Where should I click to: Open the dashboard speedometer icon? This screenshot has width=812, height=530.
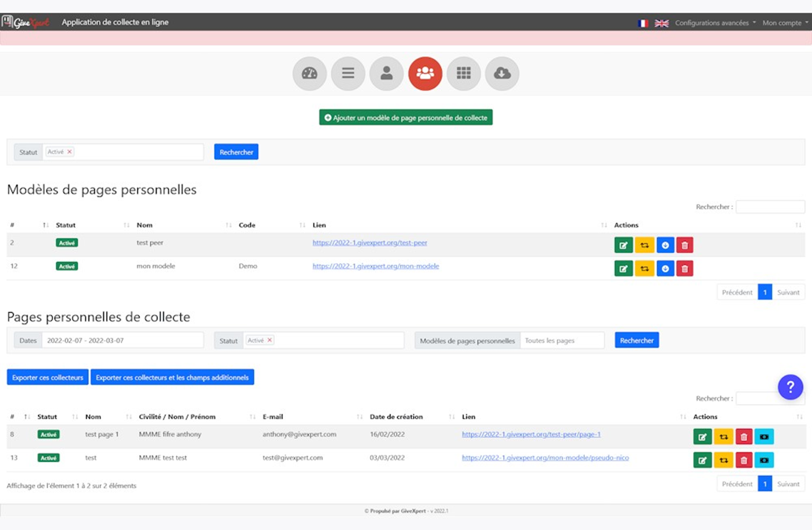tap(309, 73)
